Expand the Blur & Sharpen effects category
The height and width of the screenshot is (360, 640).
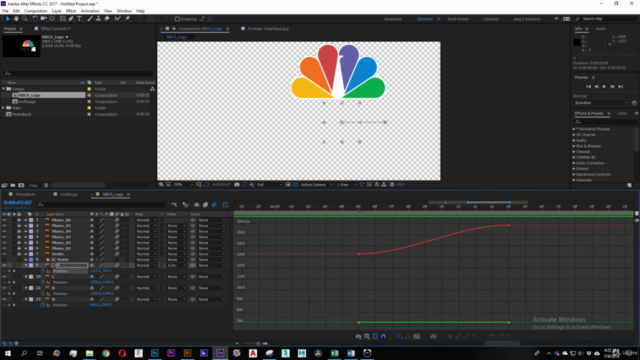point(574,146)
